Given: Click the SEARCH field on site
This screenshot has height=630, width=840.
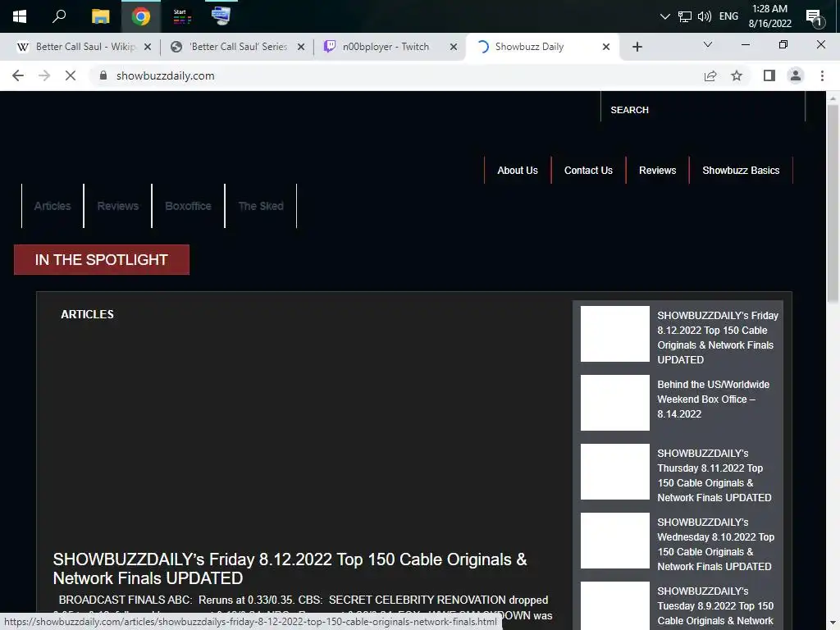Looking at the screenshot, I should coord(703,109).
